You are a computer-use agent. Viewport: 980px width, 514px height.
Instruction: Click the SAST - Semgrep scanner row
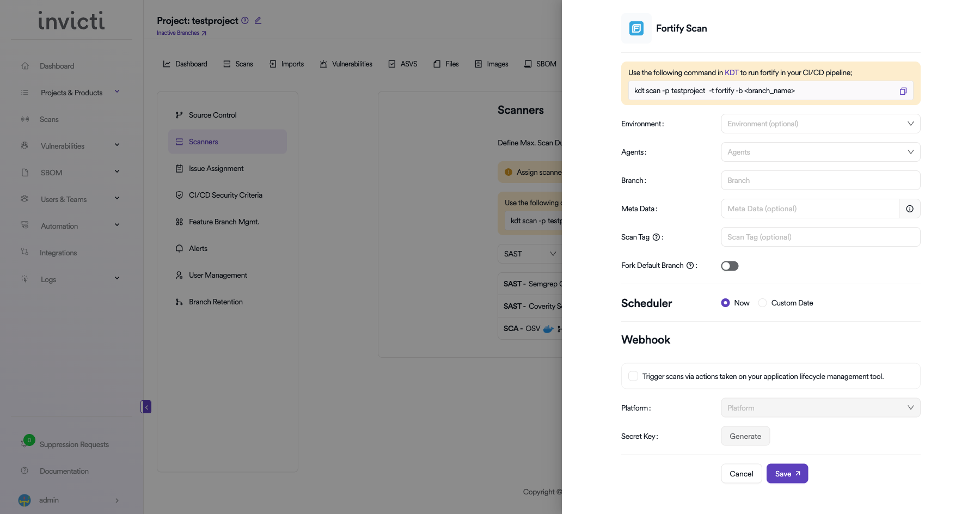click(x=530, y=284)
